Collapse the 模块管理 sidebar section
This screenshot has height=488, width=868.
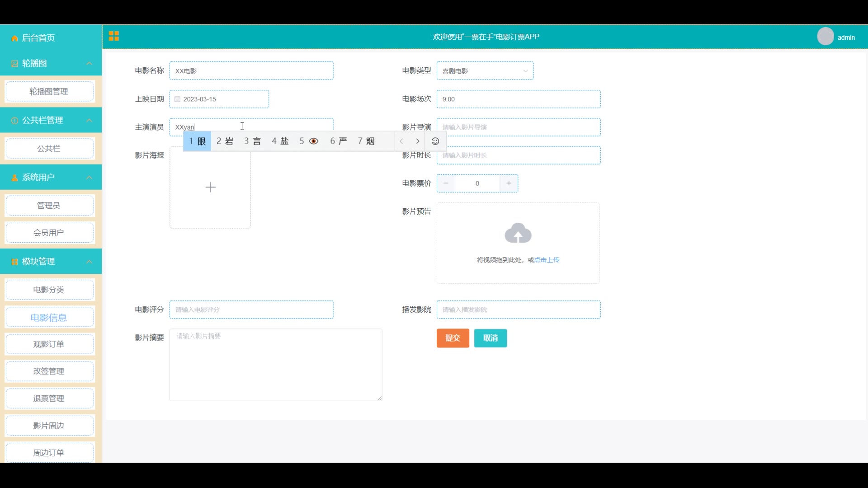(x=89, y=262)
